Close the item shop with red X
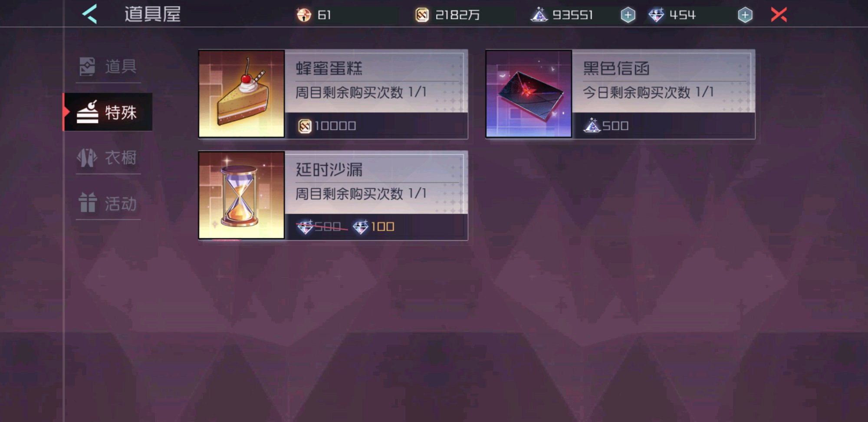The width and height of the screenshot is (868, 422). [x=779, y=15]
